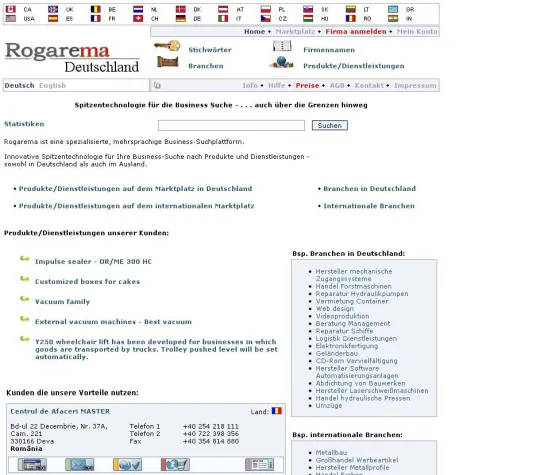
Task: Click the icon beside Branchen
Action: [x=168, y=62]
